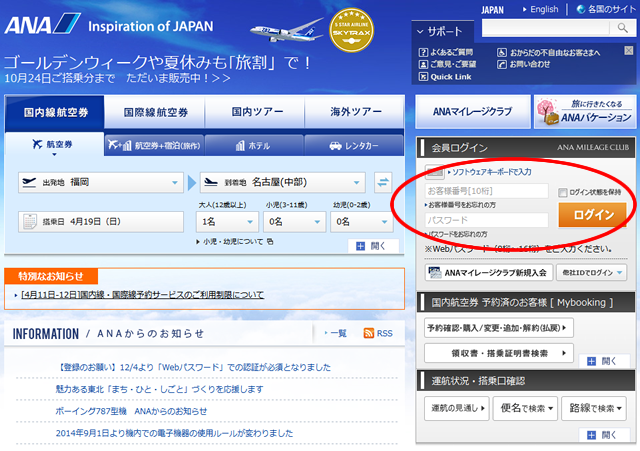This screenshot has height=451, width=640.
Task: Click the RSS feed icon
Action: [x=369, y=333]
